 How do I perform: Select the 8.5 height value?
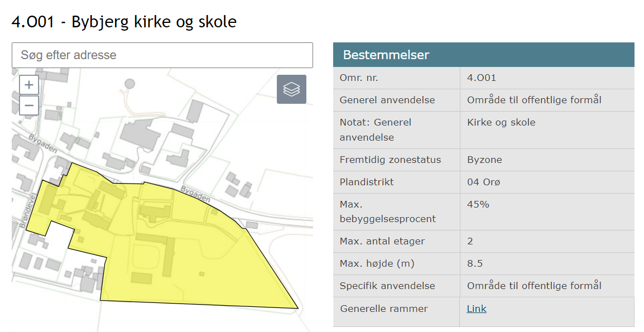475,263
